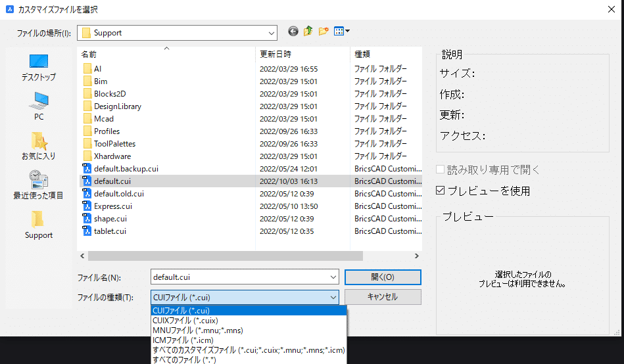This screenshot has height=364, width=624.
Task: Select the Bim folder icon
Action: (87, 81)
